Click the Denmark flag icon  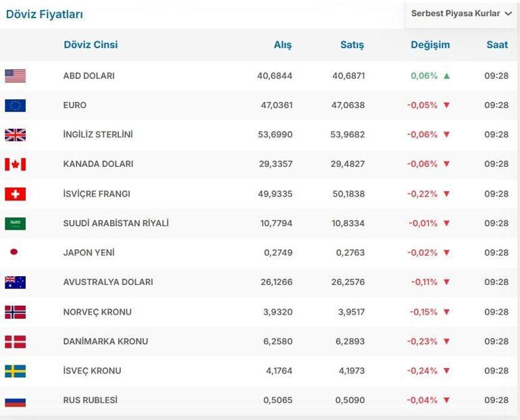coord(16,342)
